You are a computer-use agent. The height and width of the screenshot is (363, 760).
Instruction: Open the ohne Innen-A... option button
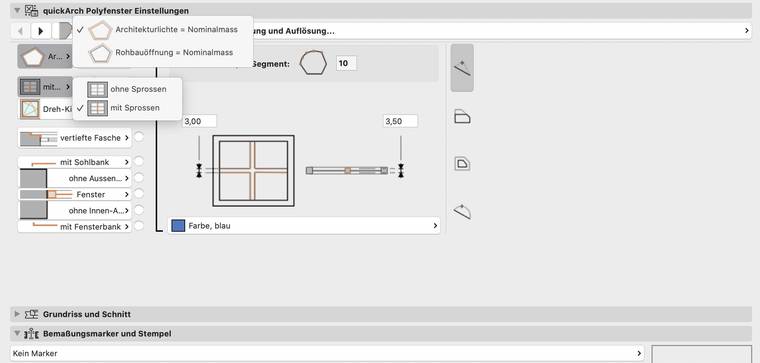[x=75, y=210]
